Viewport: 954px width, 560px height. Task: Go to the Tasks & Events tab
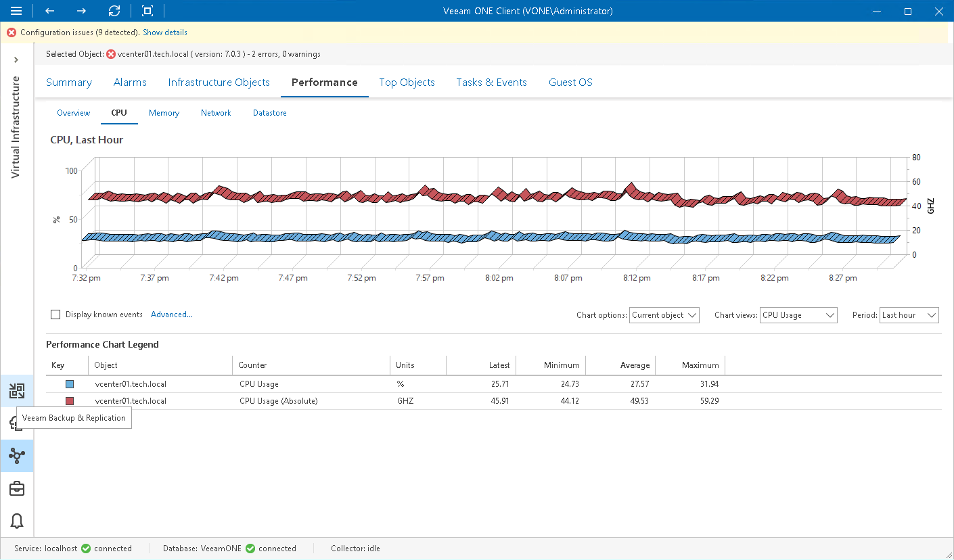pos(491,83)
